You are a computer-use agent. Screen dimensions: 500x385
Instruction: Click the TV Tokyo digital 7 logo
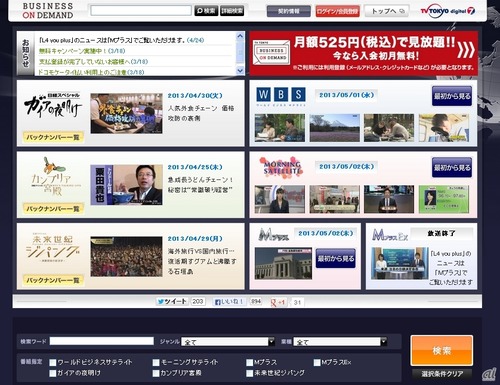coord(448,11)
